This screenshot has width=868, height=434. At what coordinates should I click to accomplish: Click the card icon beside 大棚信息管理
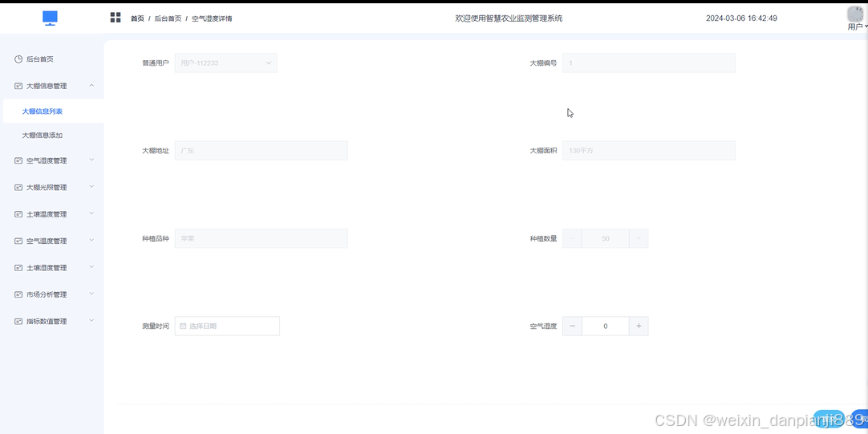point(18,86)
